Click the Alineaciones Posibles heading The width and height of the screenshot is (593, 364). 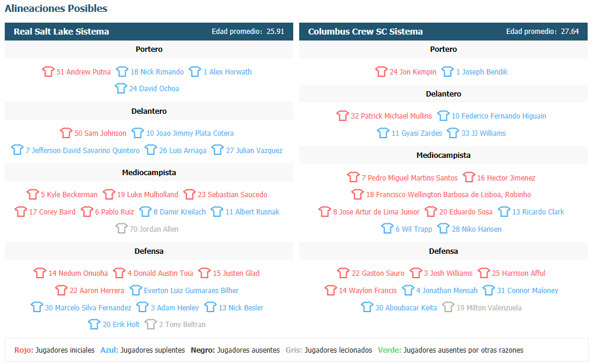tap(56, 8)
